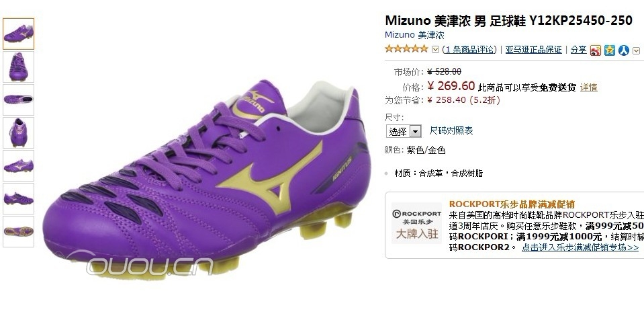Select fourth thumbnail showing shoe heel view
644x316 pixels.
(19, 132)
